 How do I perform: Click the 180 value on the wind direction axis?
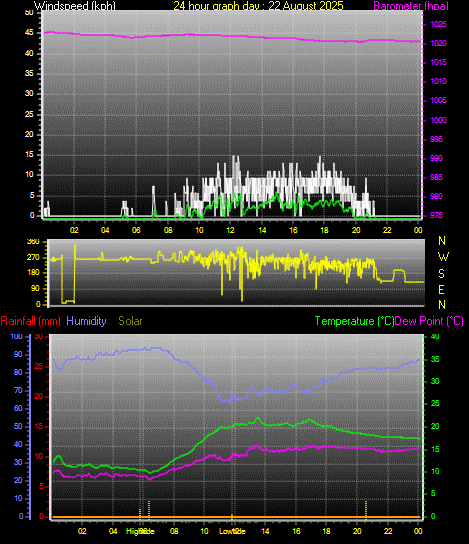point(33,273)
